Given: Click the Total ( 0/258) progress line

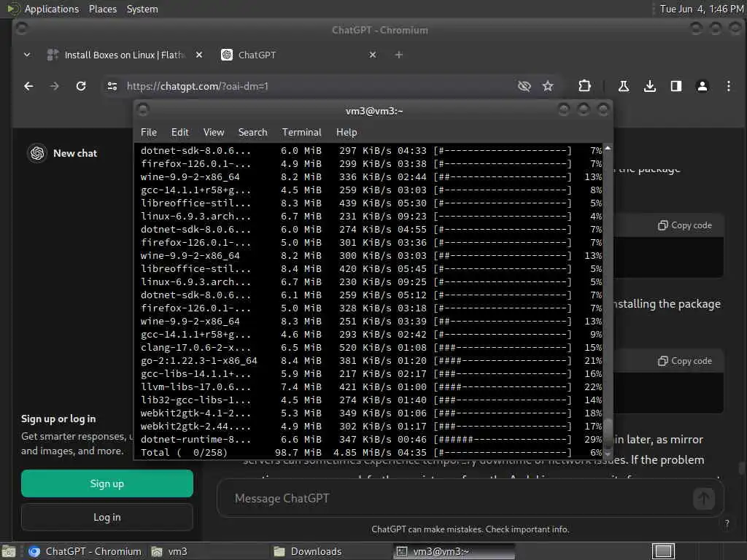Looking at the screenshot, I should [x=371, y=452].
